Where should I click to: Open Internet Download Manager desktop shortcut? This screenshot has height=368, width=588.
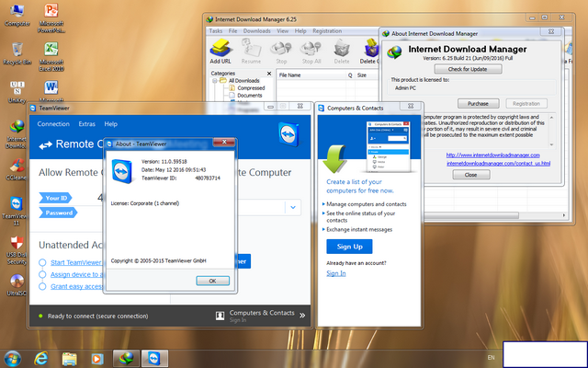17,133
